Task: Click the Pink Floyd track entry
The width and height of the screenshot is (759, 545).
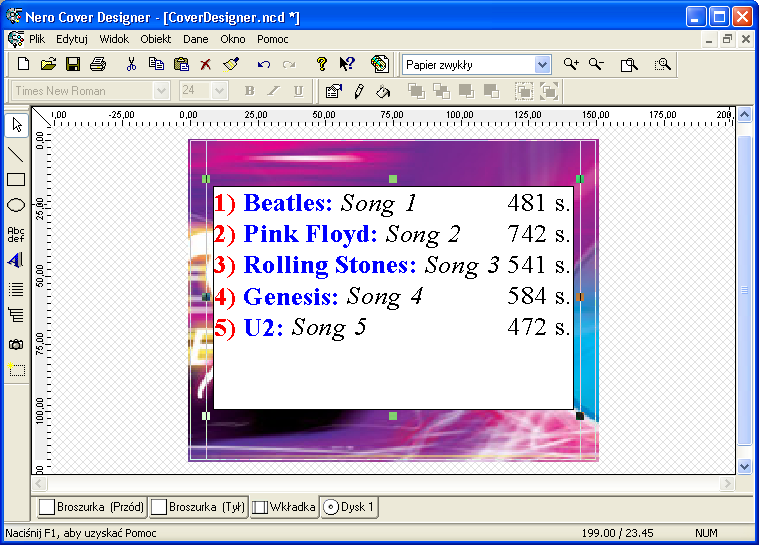Action: tap(393, 234)
